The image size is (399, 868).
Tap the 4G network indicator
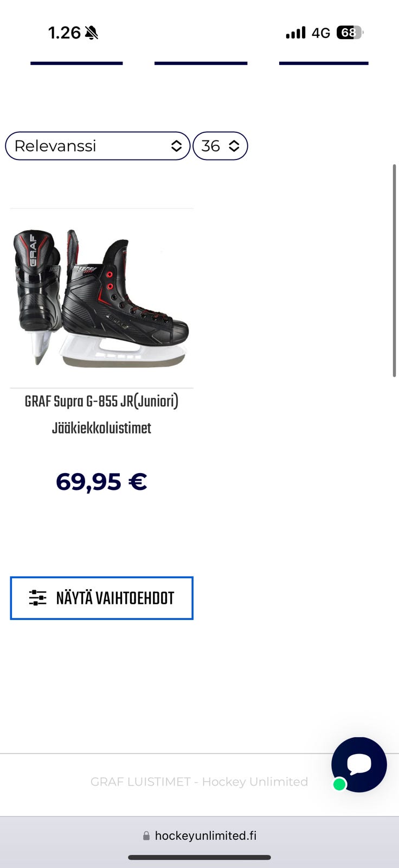320,33
